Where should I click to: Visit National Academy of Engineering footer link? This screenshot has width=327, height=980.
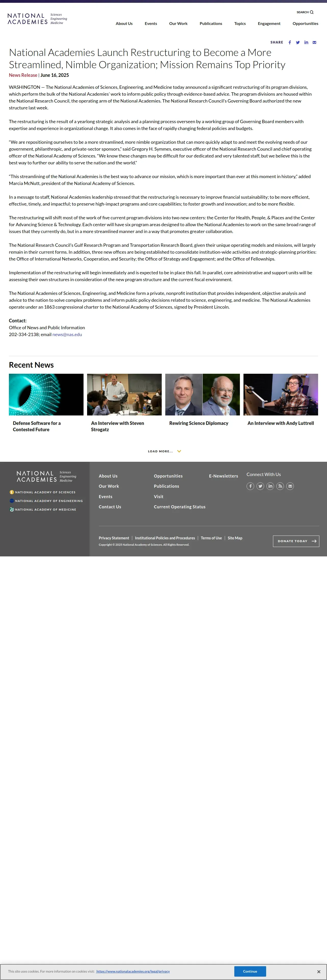[46, 501]
